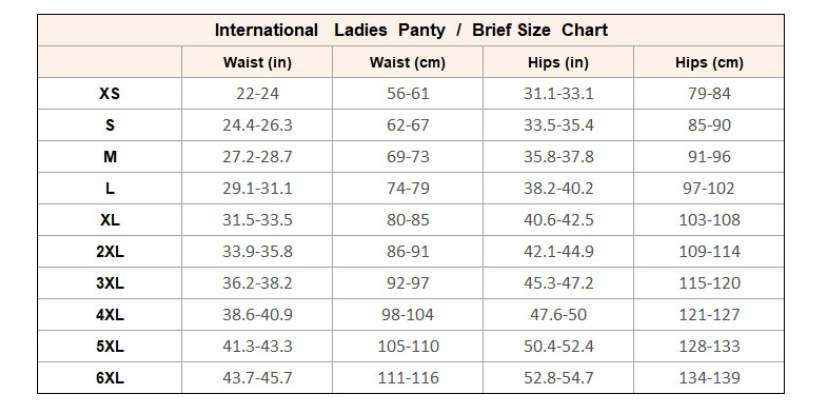Select the hips inches cell '38.2-40.2'
Image resolution: width=825 pixels, height=401 pixels.
tap(558, 189)
